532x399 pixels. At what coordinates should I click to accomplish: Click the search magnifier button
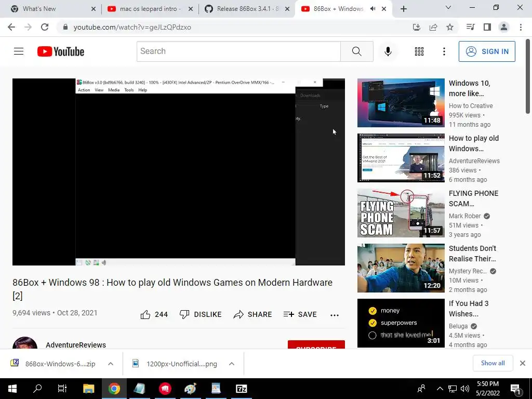click(x=356, y=51)
